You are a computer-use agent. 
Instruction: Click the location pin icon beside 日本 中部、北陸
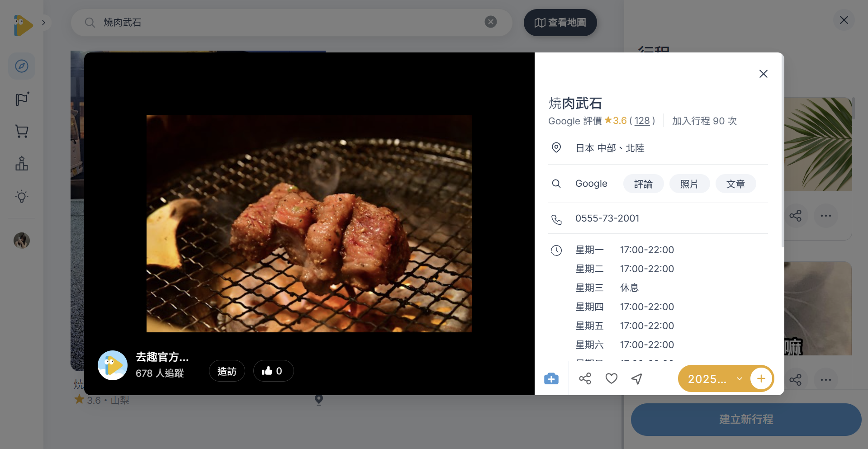click(556, 147)
